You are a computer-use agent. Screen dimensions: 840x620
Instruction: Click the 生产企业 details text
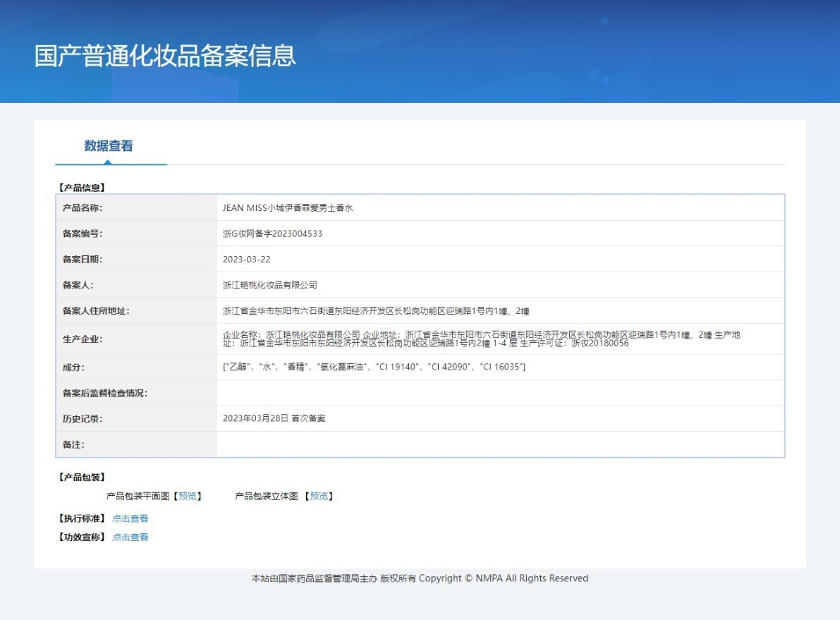coord(481,339)
